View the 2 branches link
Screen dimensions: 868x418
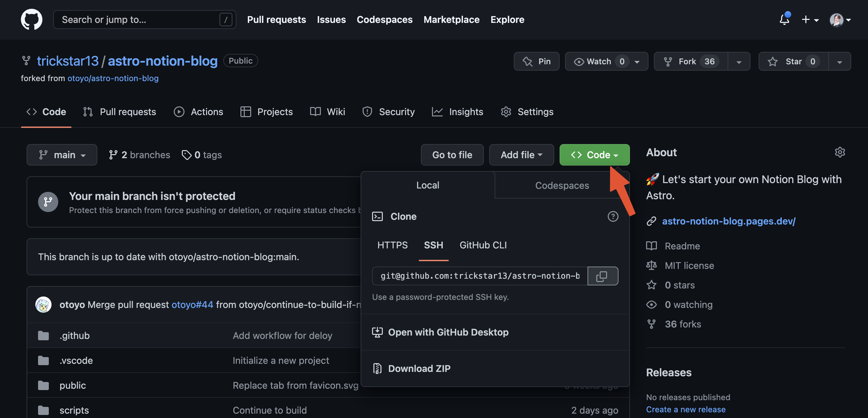coord(139,155)
